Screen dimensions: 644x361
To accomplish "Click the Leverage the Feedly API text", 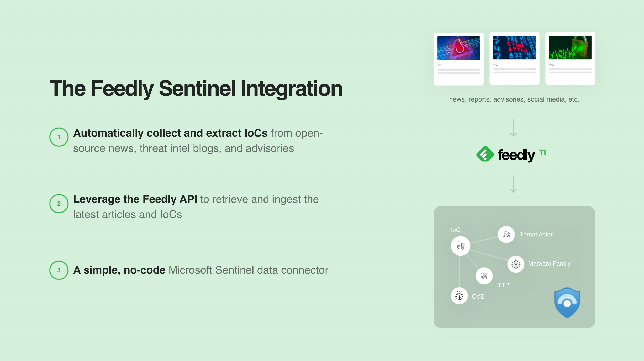I will point(135,199).
